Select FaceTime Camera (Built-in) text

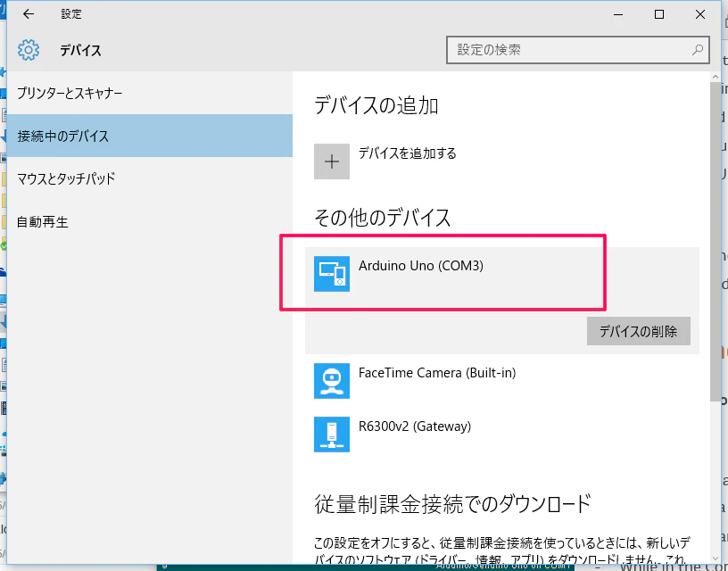pyautogui.click(x=437, y=373)
